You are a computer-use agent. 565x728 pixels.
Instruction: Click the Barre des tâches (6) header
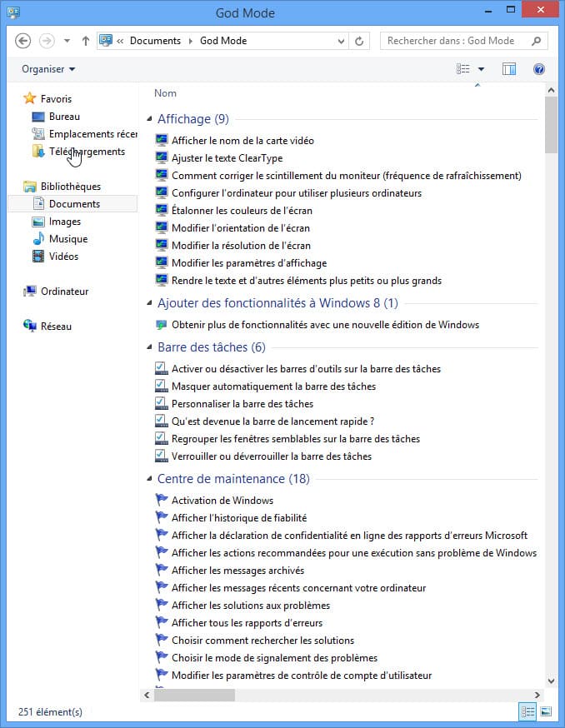(212, 347)
